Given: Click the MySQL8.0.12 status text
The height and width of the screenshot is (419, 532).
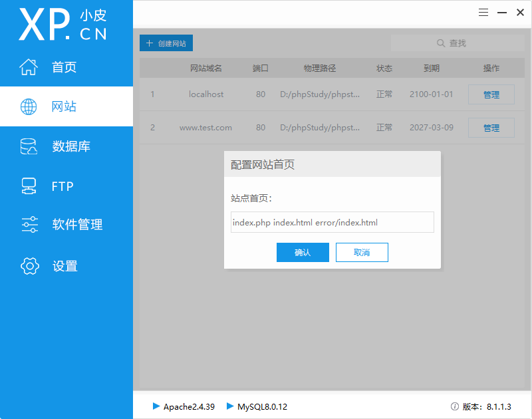Looking at the screenshot, I should [x=262, y=406].
